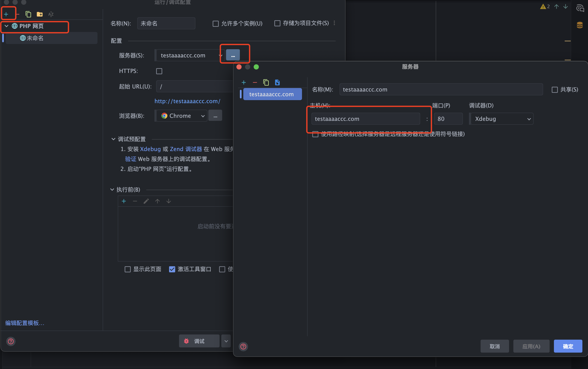Click the import server icon
Screen dimensions: 588x369
tap(277, 82)
